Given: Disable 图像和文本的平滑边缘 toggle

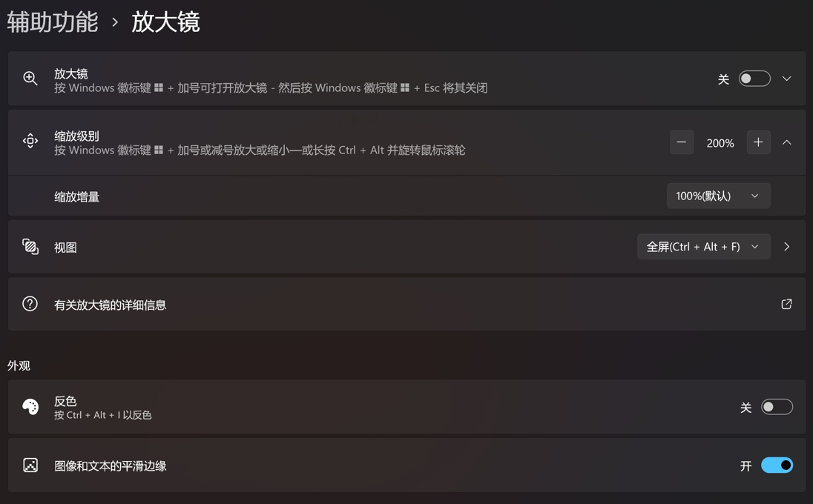Looking at the screenshot, I should [x=777, y=465].
